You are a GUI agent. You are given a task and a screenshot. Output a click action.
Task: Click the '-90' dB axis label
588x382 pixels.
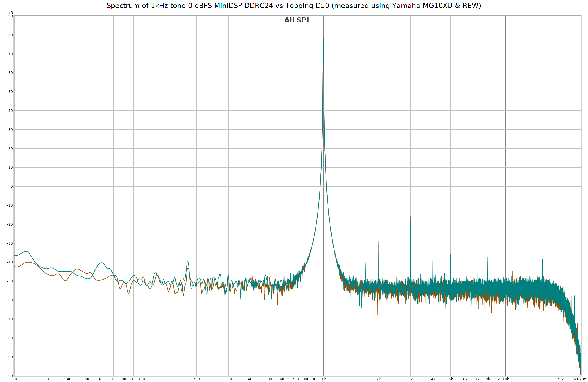[x=10, y=357]
